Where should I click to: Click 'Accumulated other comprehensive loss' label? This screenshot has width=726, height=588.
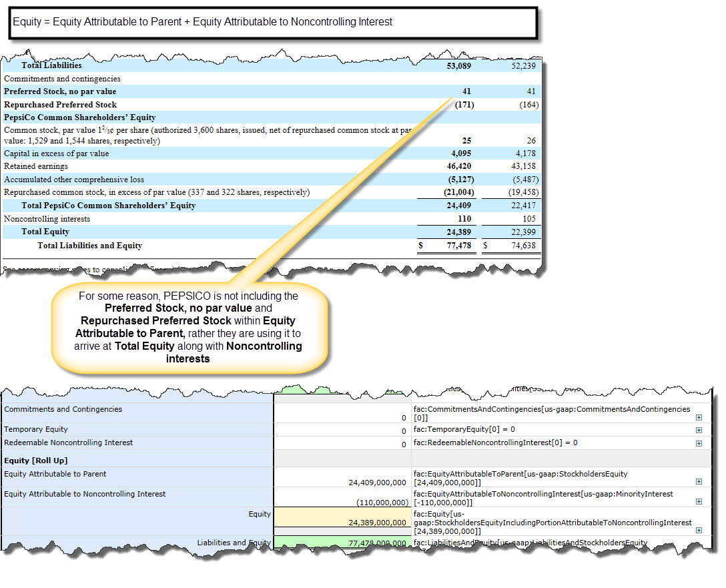point(74,179)
